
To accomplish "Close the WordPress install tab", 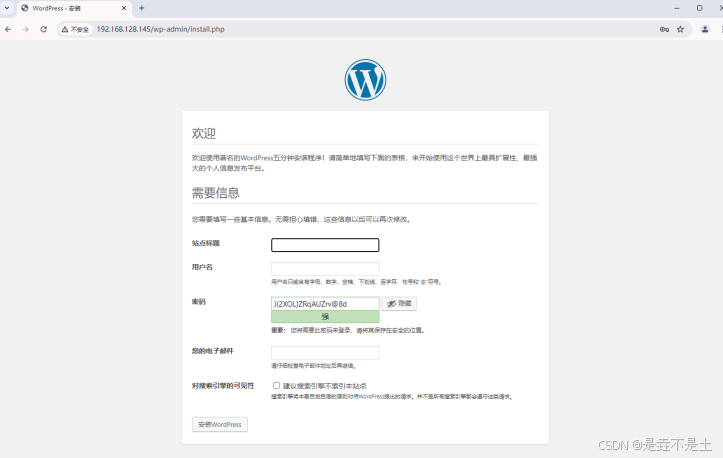I will (x=124, y=8).
